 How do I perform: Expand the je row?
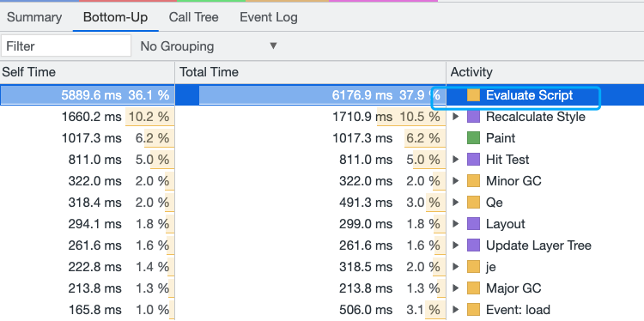coord(455,267)
